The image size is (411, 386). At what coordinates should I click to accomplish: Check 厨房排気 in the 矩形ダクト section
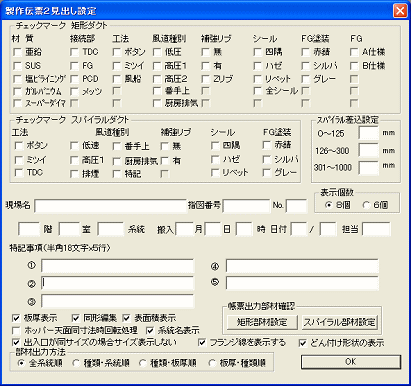pyautogui.click(x=157, y=103)
